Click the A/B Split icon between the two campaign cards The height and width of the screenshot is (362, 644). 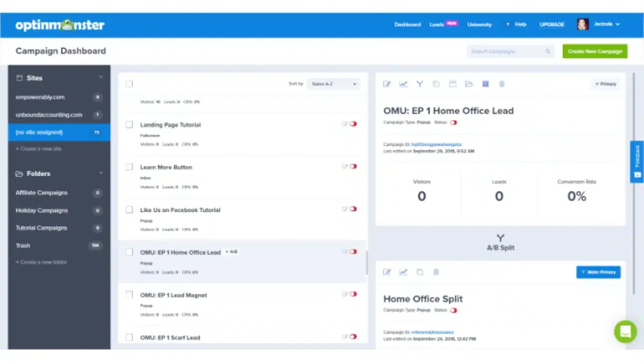click(x=500, y=238)
